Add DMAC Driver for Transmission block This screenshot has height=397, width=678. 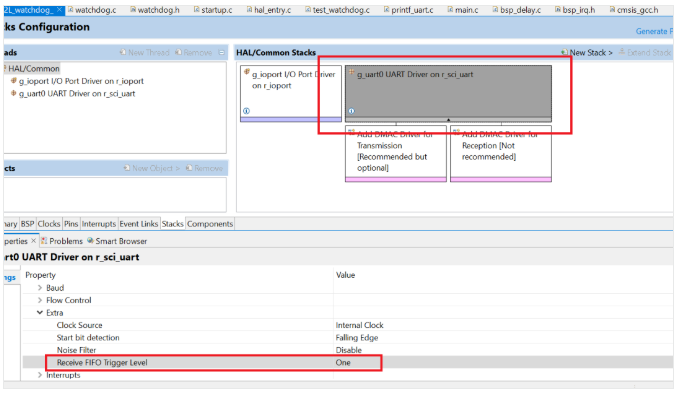pyautogui.click(x=396, y=154)
